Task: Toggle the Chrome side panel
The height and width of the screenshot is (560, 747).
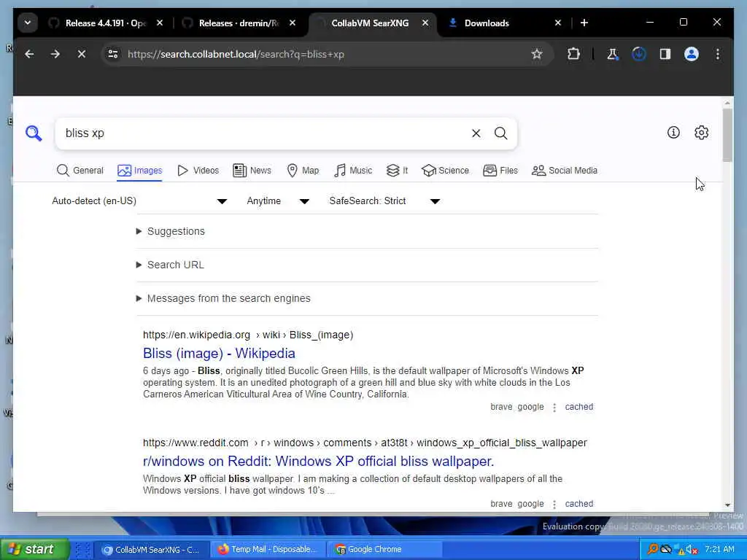Action: click(x=665, y=54)
